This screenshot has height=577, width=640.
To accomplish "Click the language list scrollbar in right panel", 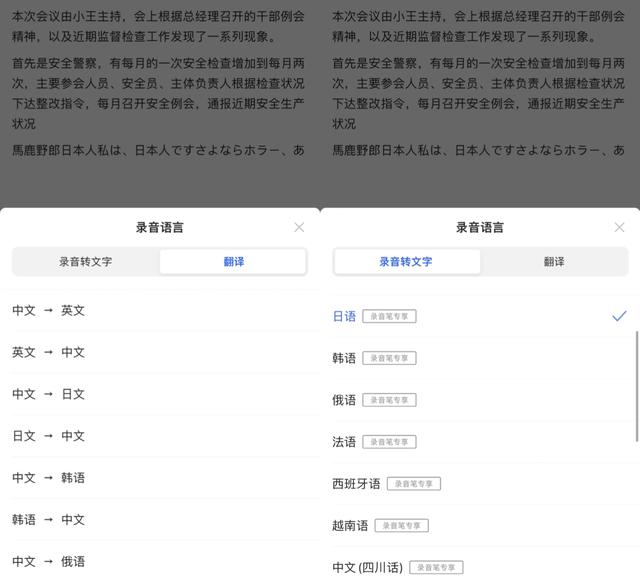I will (x=637, y=386).
